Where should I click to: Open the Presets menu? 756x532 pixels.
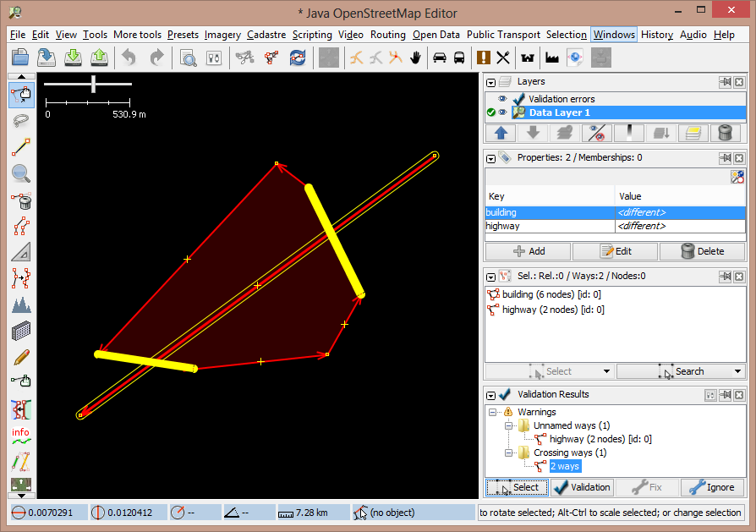pos(183,35)
